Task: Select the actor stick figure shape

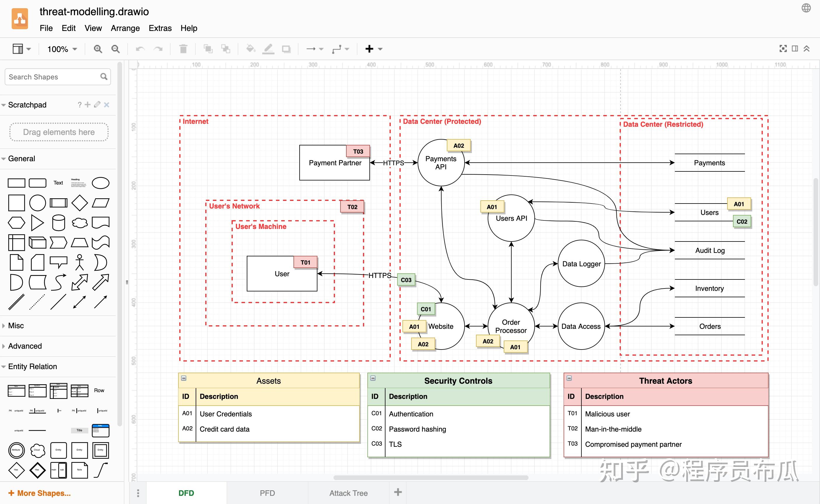Action: click(79, 262)
